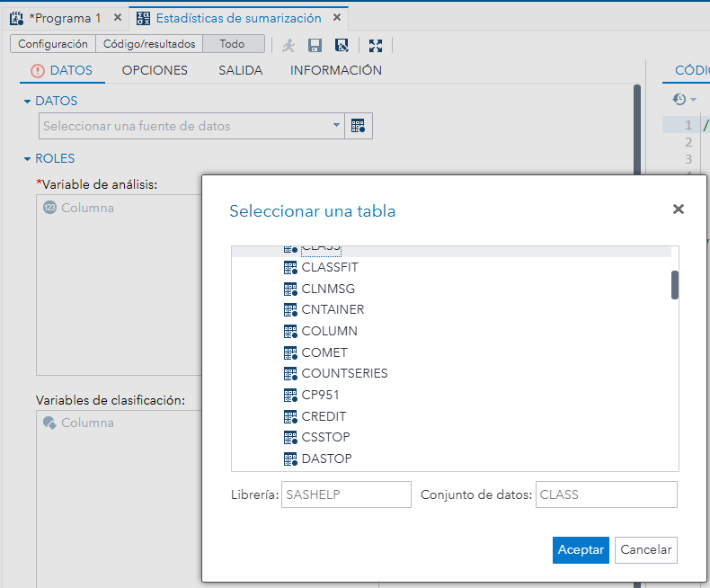This screenshot has width=710, height=588.
Task: Close the Programa 1 tab
Action: (117, 18)
